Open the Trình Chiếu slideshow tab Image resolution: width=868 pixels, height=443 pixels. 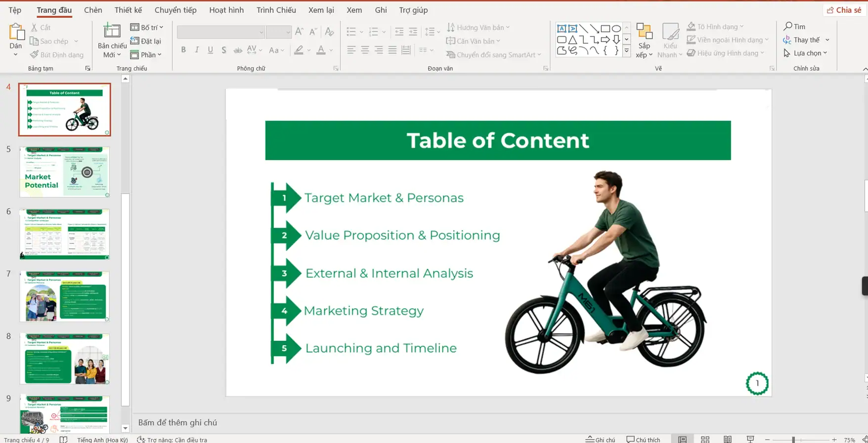pos(276,10)
